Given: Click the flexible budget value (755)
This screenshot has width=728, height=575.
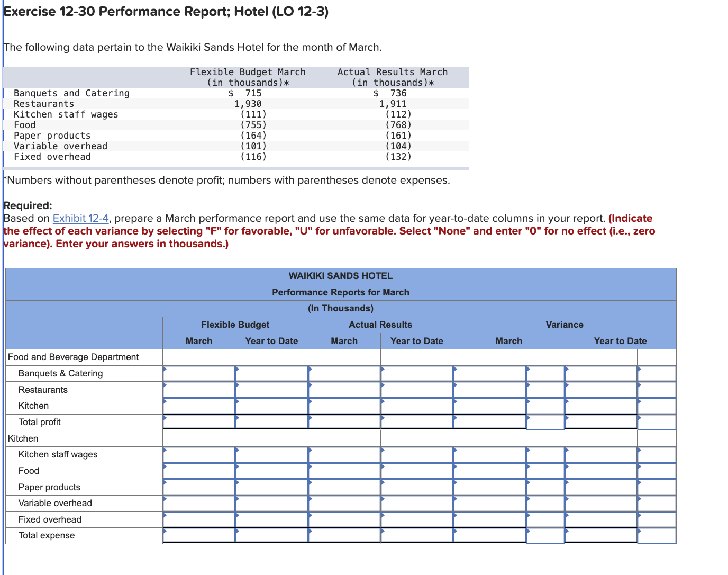Looking at the screenshot, I should point(253,125).
